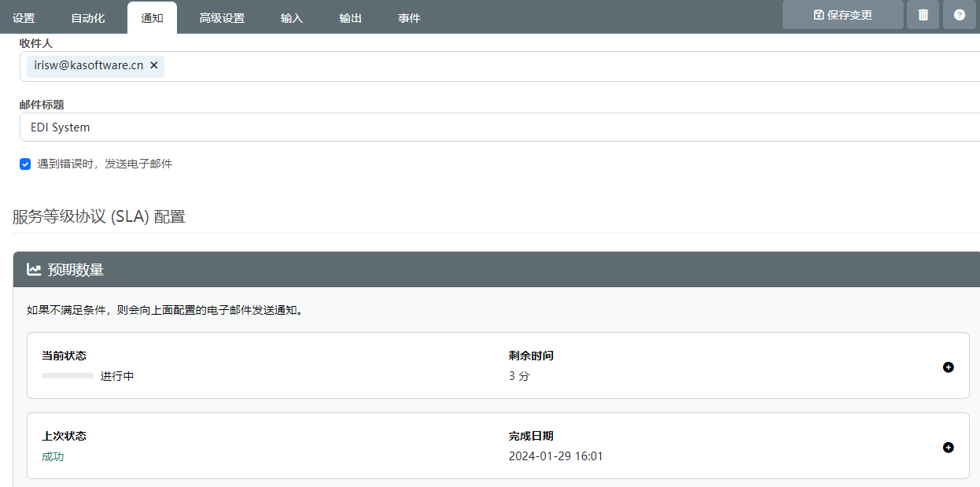
Task: Toggle the 遇到错误时，发送电子邮件 checkbox
Action: tap(25, 164)
